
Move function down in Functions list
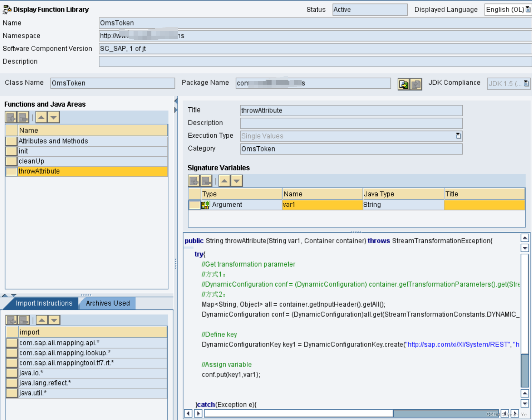pos(54,118)
